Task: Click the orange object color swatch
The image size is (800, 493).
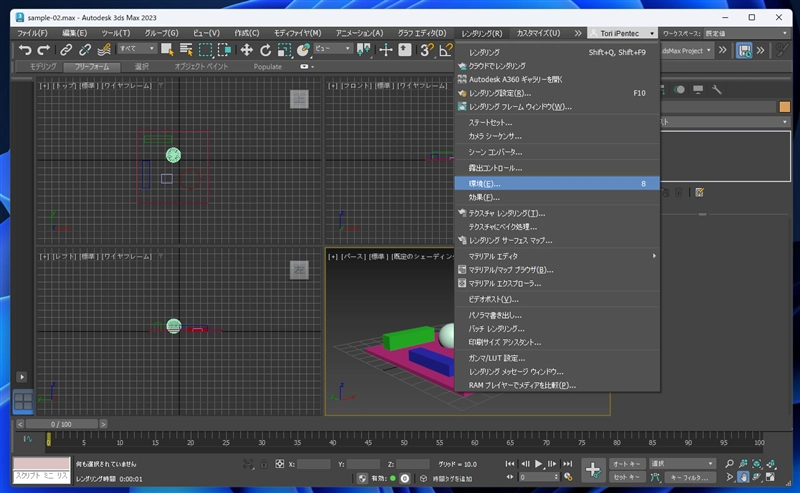Action: click(x=785, y=107)
